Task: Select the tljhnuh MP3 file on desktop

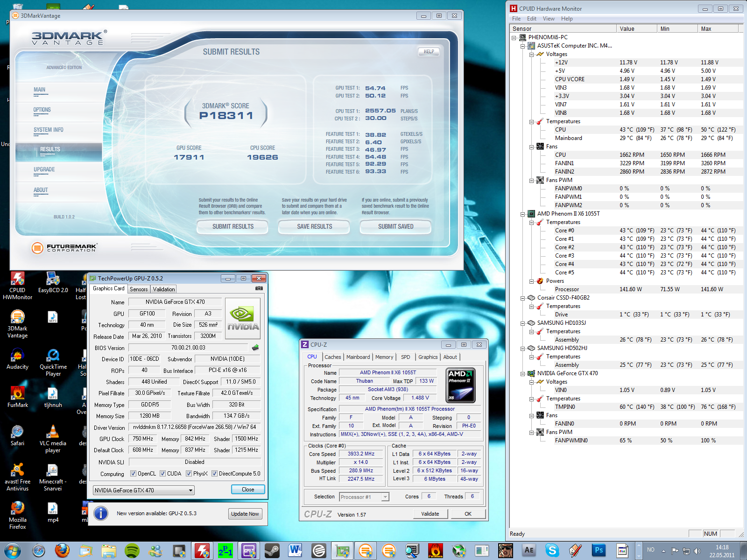Action: click(x=53, y=397)
